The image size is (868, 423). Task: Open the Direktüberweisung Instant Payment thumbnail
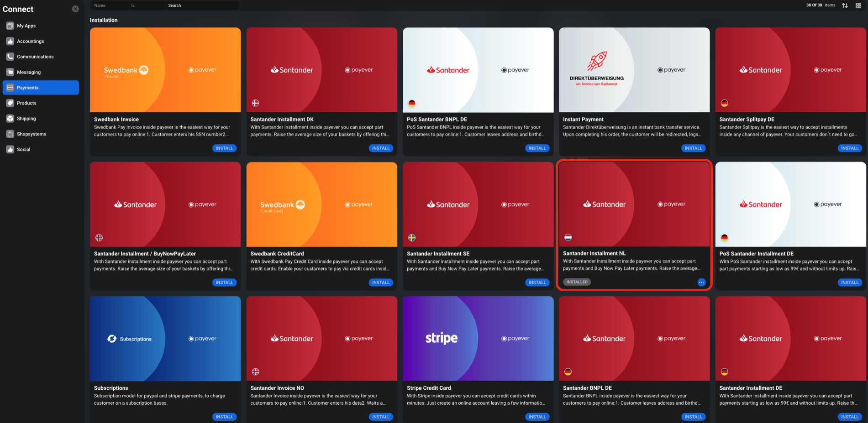pos(634,70)
